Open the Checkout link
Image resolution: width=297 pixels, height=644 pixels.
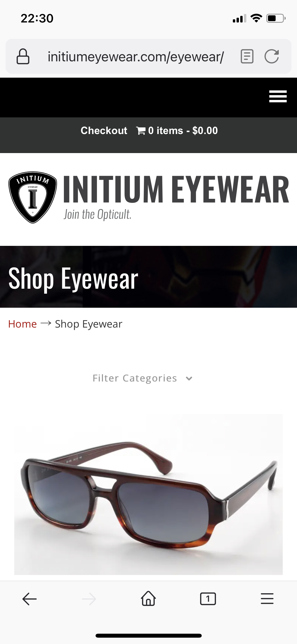(104, 131)
